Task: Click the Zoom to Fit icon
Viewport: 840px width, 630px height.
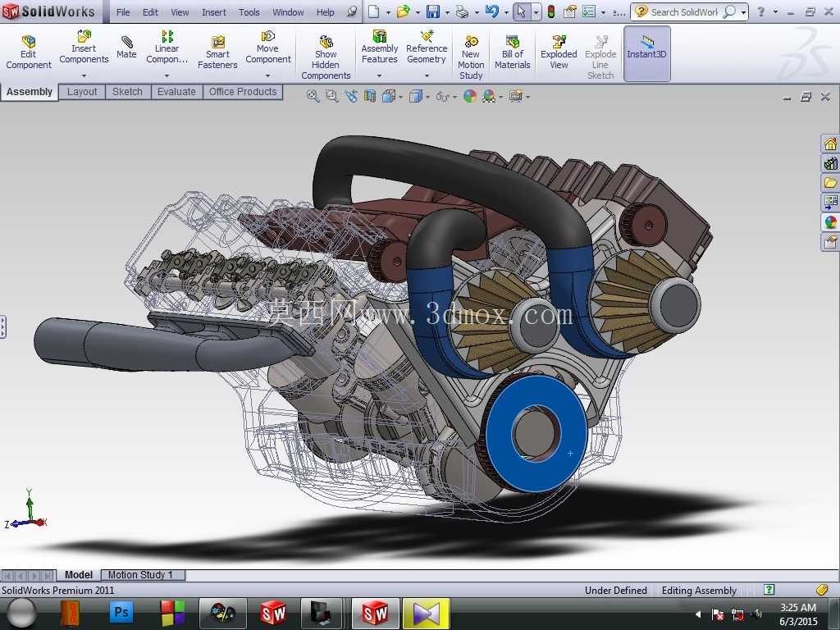Action: (313, 97)
